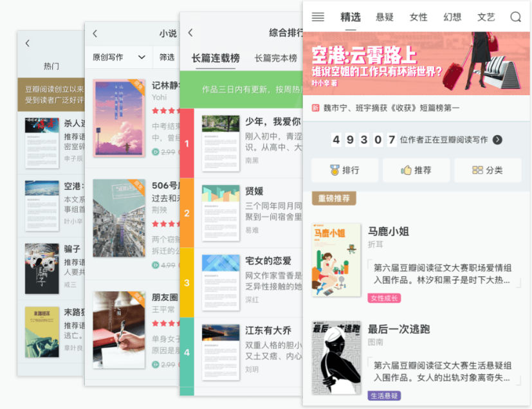Click the 重磅推荐 label
532x409 pixels.
click(334, 198)
